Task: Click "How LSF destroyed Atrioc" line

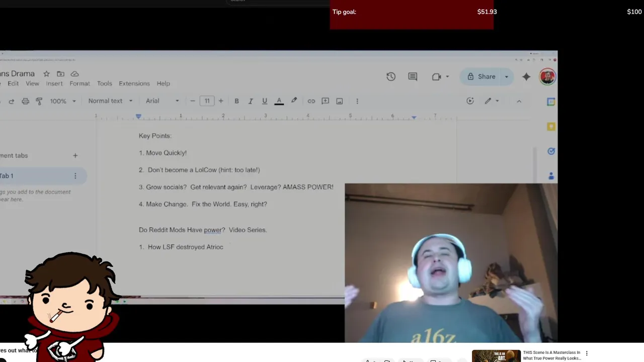Action: pos(181,247)
